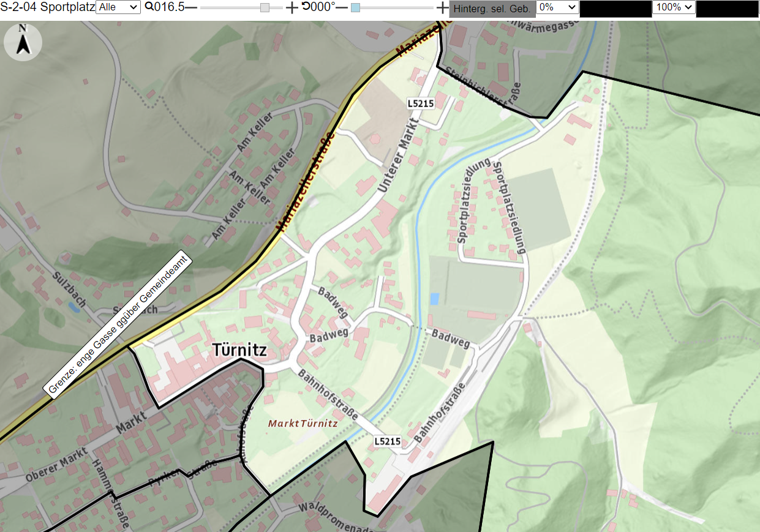Click the first black color box
The height and width of the screenshot is (532, 760).
(615, 9)
